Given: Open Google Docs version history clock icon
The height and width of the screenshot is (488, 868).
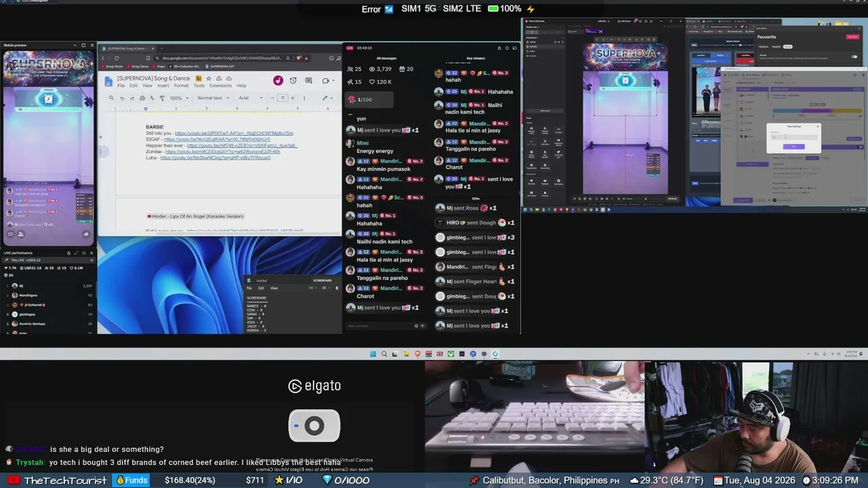Looking at the screenshot, I should (x=293, y=81).
